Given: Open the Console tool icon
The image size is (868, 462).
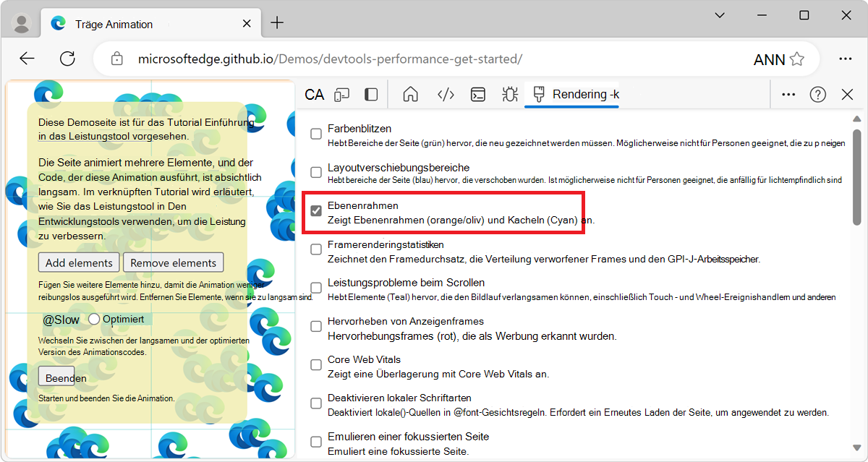Looking at the screenshot, I should click(478, 95).
